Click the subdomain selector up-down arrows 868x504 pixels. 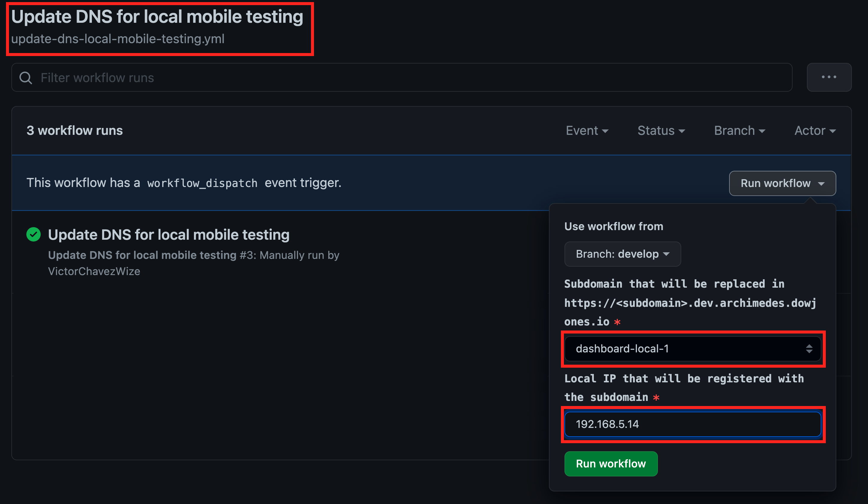pos(809,349)
